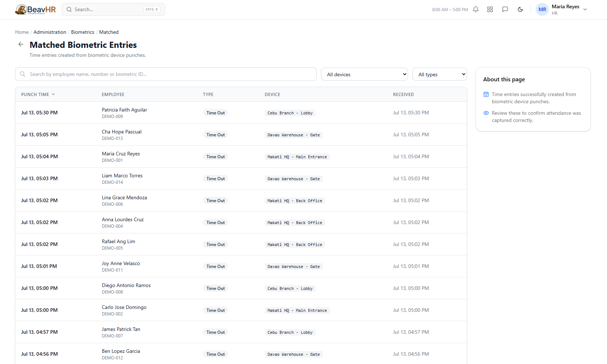Image resolution: width=607 pixels, height=364 pixels.
Task: Click the Makati HQ - Main Entrance device tag for Maria Cruz Reyes
Action: click(x=297, y=157)
